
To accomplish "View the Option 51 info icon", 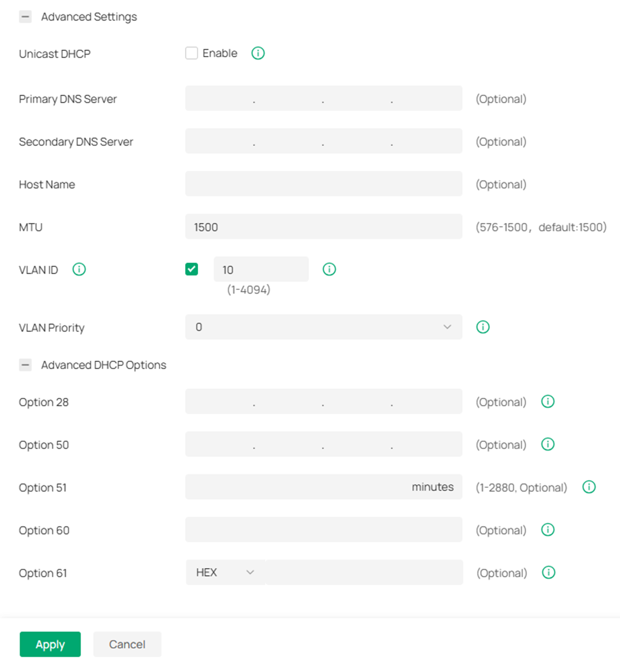I will pyautogui.click(x=589, y=487).
